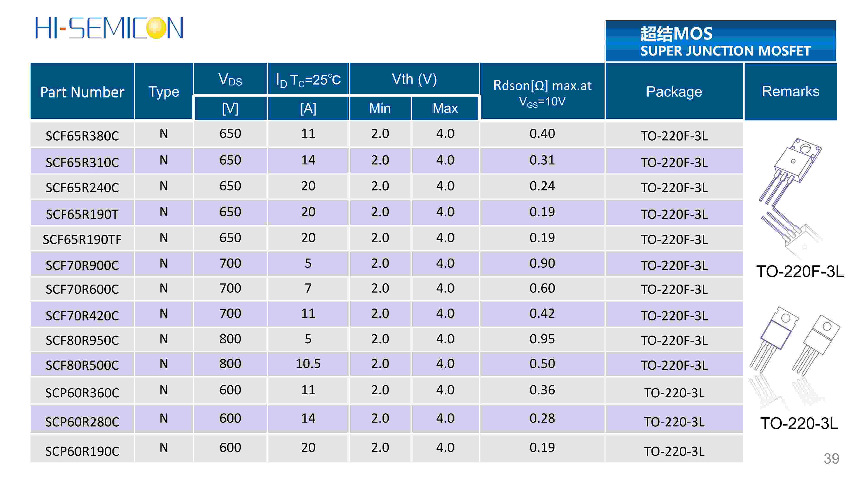The width and height of the screenshot is (868, 488).
Task: Click part number SCP60R360C
Action: click(82, 393)
